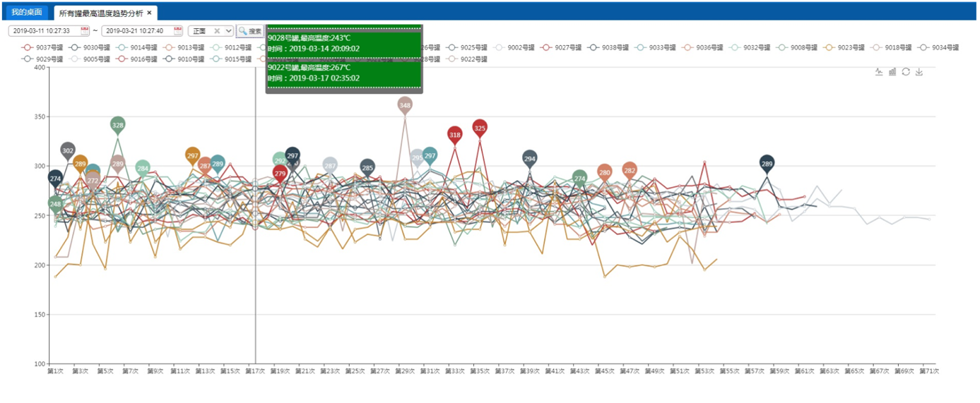Viewport: 980px width, 403px height.
Task: Click the red 325 marker pin
Action: click(480, 128)
